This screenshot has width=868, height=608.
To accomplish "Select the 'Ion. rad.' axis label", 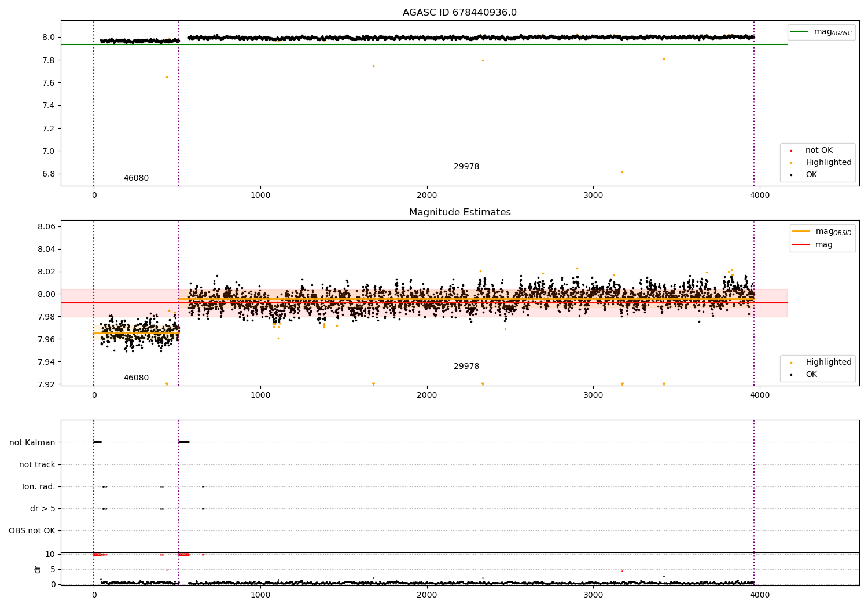I will point(39,486).
